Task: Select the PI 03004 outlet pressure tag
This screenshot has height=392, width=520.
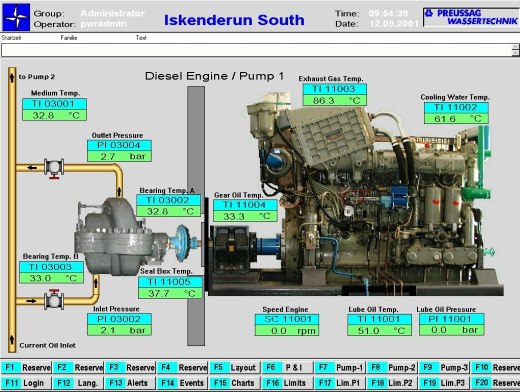Action: [x=119, y=145]
